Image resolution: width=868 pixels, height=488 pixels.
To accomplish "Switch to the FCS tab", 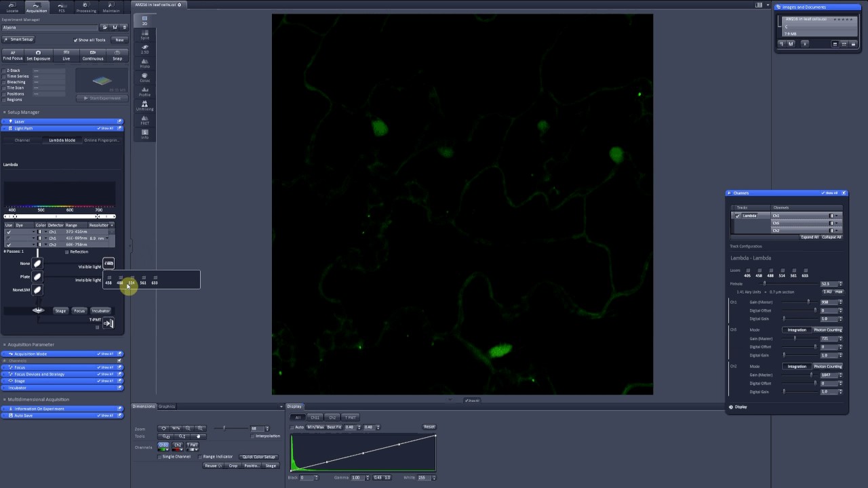I will click(x=62, y=7).
